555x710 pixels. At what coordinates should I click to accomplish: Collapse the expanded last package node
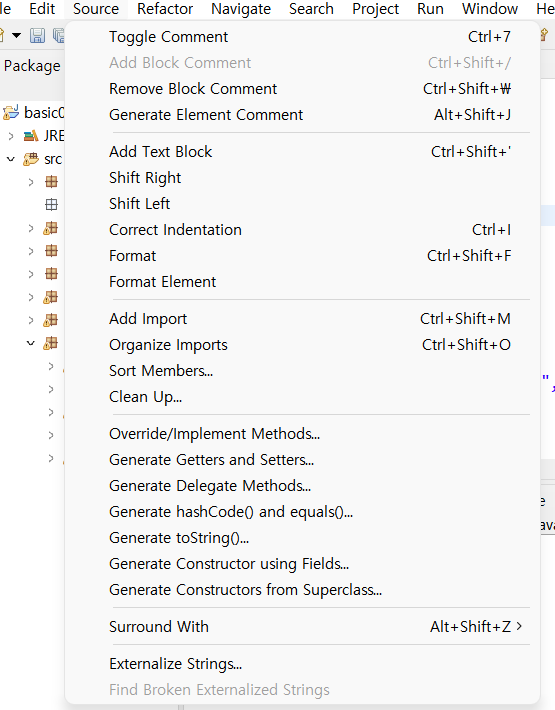click(x=31, y=343)
